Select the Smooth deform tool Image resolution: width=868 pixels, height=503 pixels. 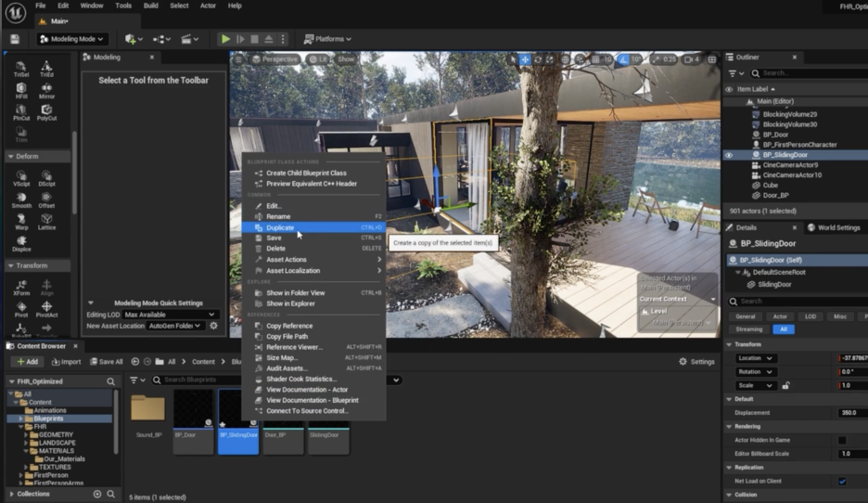tap(21, 200)
